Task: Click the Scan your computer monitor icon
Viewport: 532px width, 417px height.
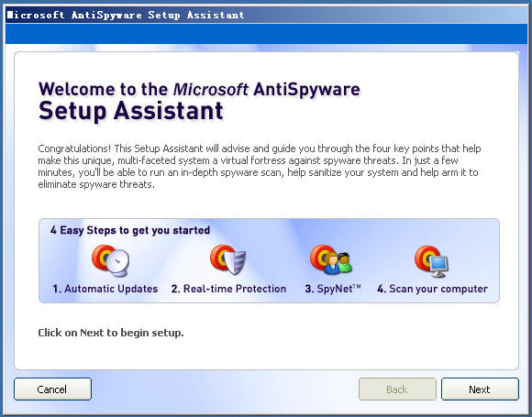Action: click(x=432, y=261)
